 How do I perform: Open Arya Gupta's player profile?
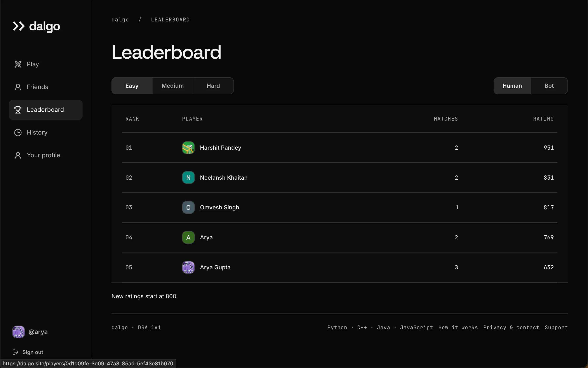click(x=215, y=267)
